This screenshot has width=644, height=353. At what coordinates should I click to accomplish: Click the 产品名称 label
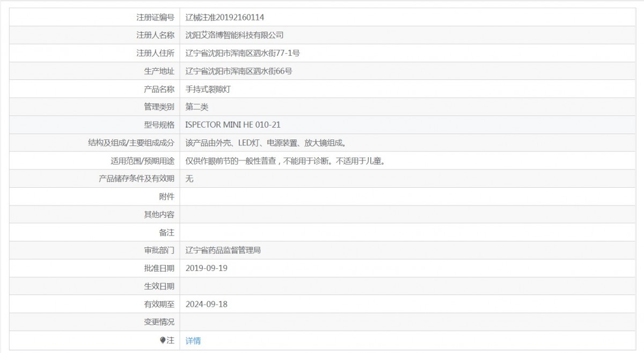[159, 89]
